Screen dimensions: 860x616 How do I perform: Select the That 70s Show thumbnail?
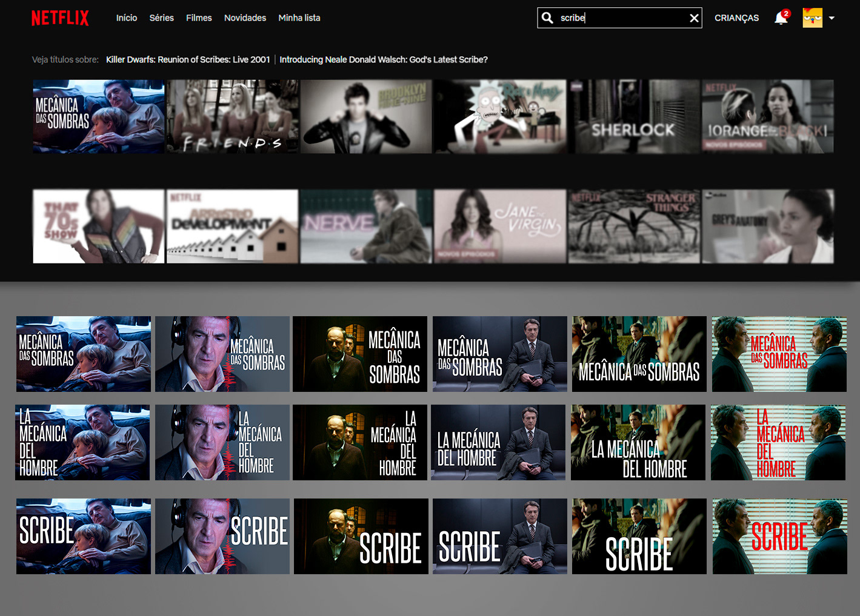click(99, 227)
